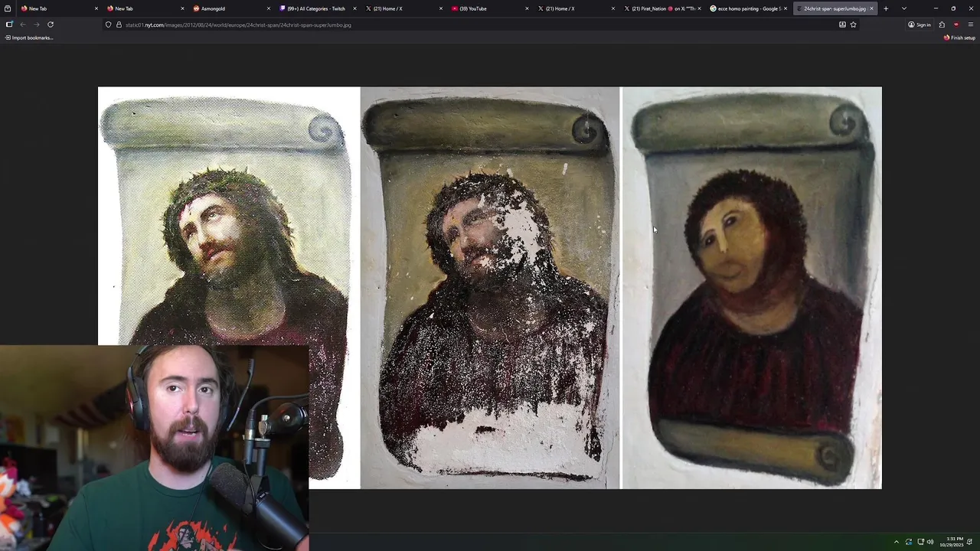Open the Firefox View icon

[x=8, y=8]
